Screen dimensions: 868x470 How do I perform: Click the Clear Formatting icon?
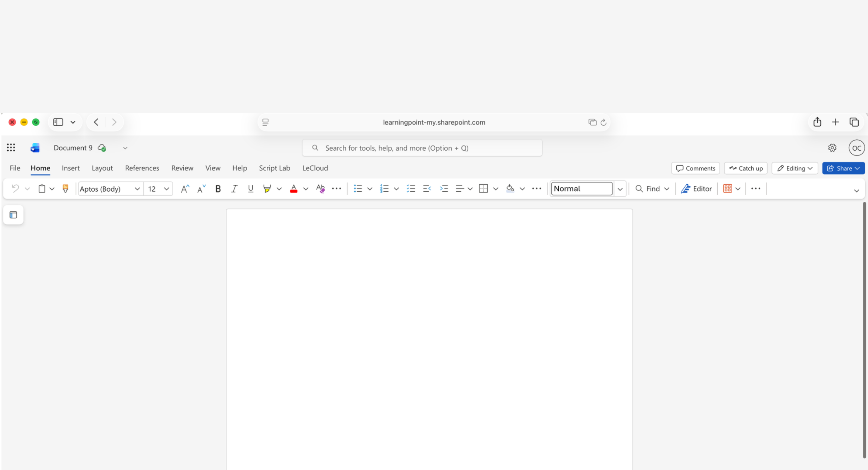[320, 188]
